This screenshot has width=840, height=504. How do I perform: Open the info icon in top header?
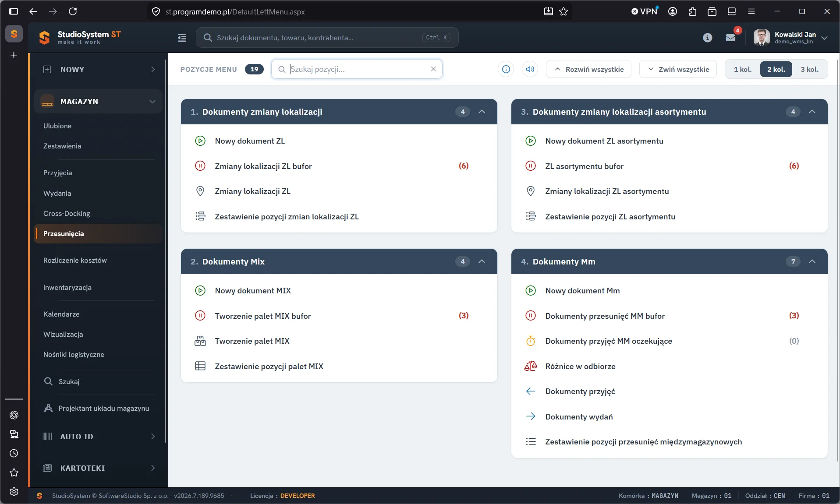coord(707,38)
